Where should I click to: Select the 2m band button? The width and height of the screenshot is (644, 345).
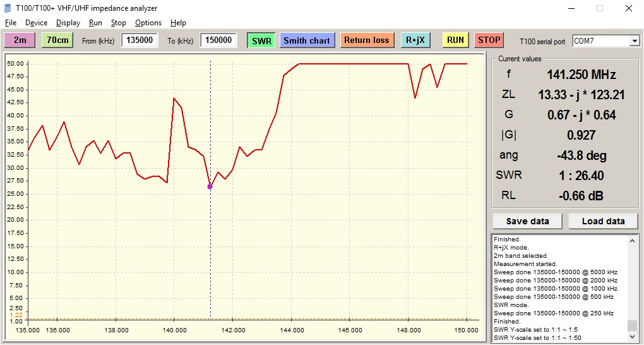pos(20,40)
